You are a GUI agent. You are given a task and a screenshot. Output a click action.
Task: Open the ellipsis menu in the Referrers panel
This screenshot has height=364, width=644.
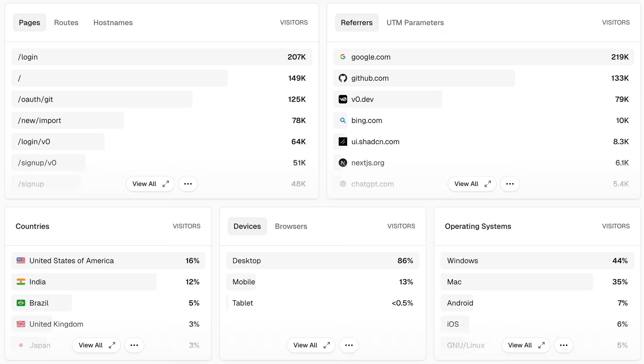[x=510, y=184]
